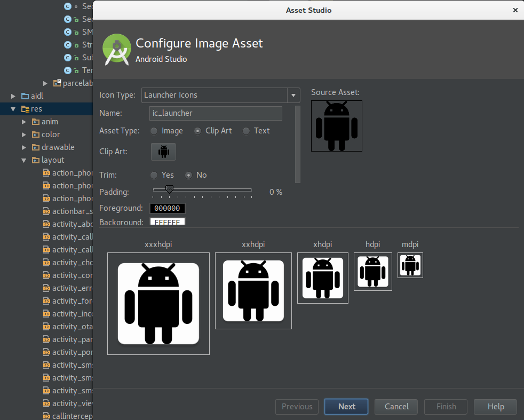Viewport: 524px width, 420px height.
Task: Click the Launcher Icons combo box
Action: tap(220, 95)
